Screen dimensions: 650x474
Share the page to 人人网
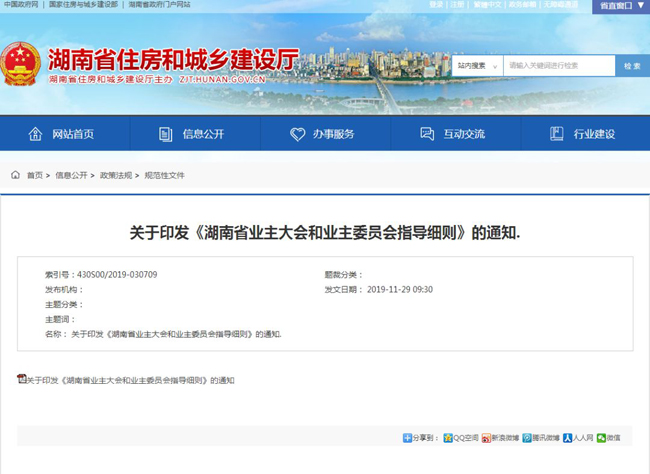567,438
